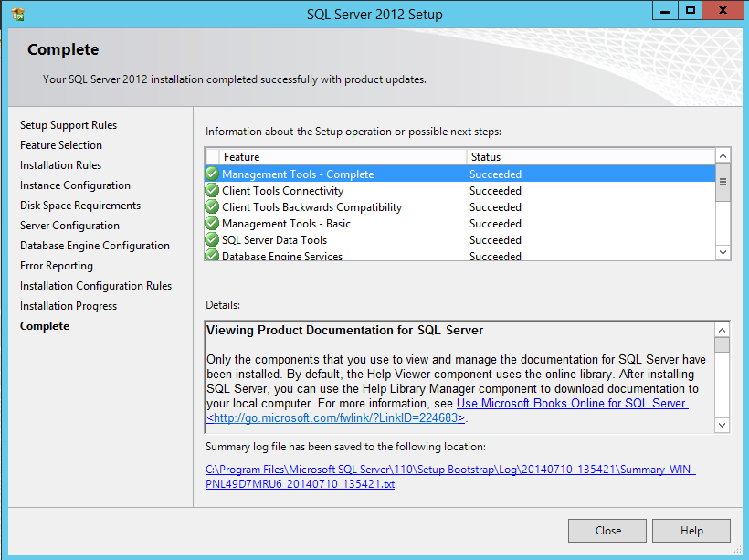Open Help for the setup wizard
Screen dimensions: 749x560
coord(691,531)
